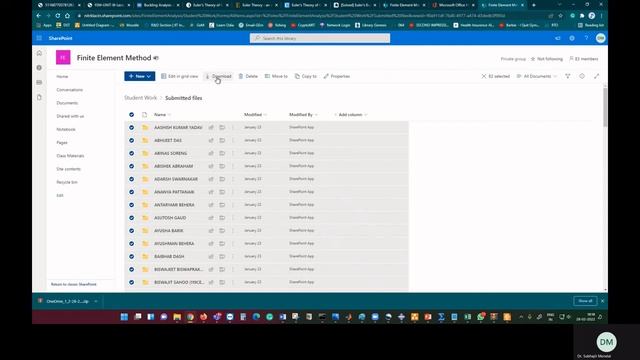Expand the downloaded zip file options arrow
The width and height of the screenshot is (640, 360).
(96, 301)
